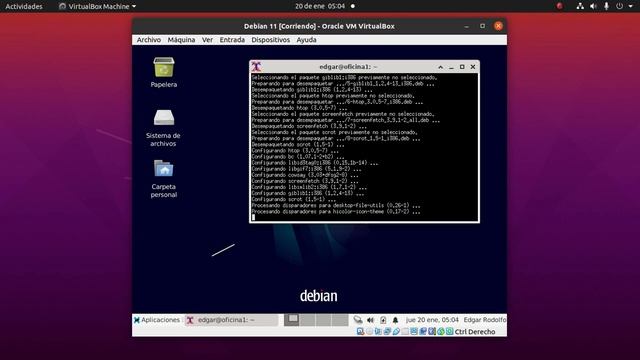Open the Sistema de archivos drive icon
Screen dimensions: 640x360
163,127
